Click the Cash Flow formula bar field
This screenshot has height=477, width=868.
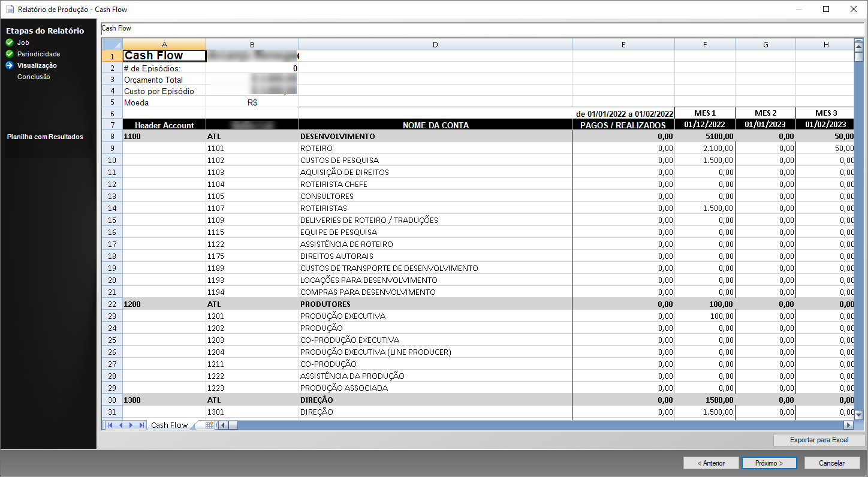(x=482, y=28)
